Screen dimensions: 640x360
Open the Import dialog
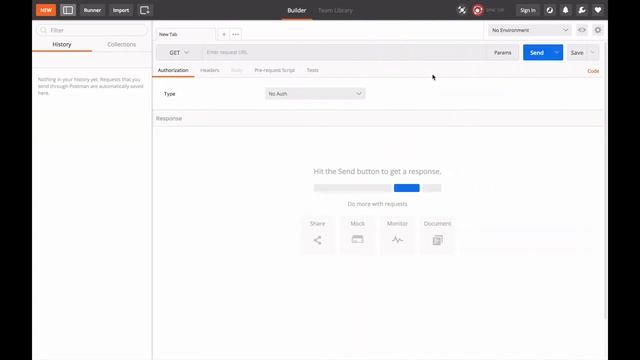[121, 10]
